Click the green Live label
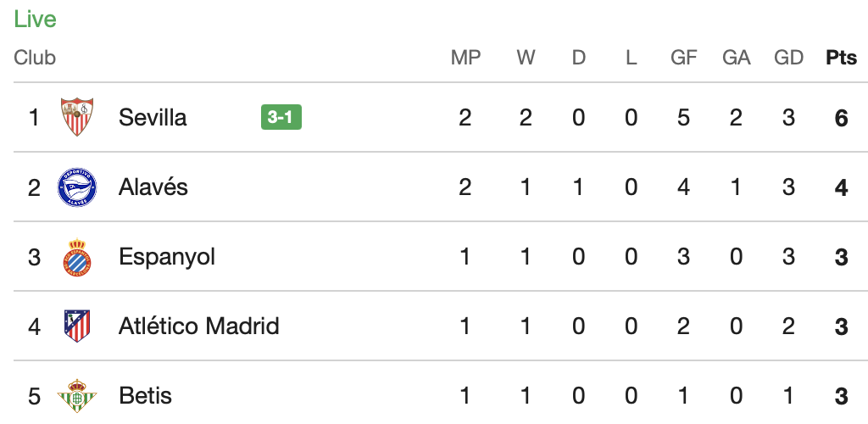The width and height of the screenshot is (868, 424). tap(35, 20)
